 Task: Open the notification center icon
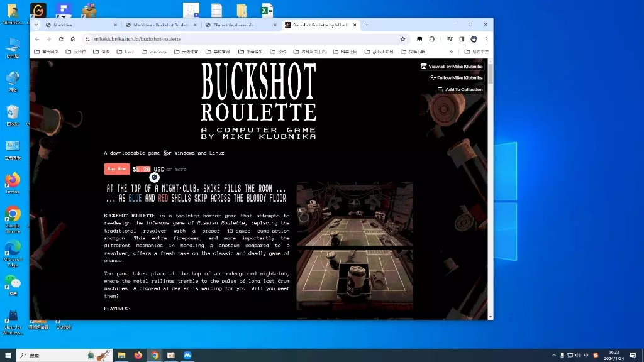(x=633, y=356)
